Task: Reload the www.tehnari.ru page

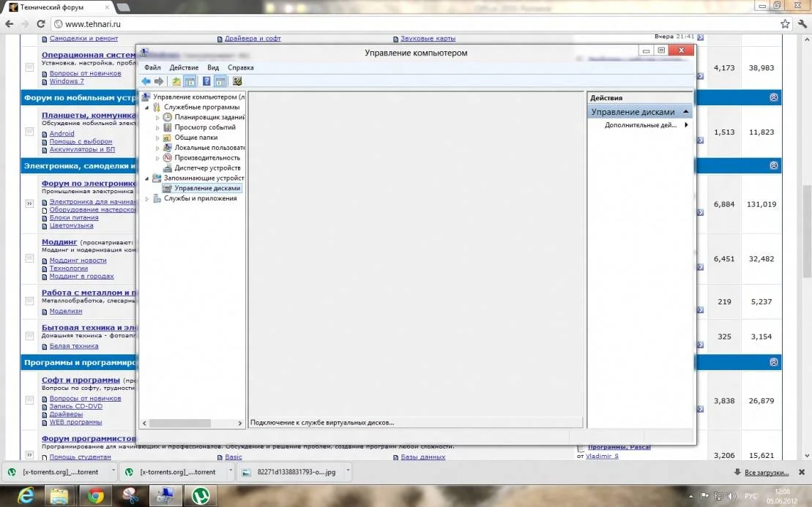Action: 41,24
